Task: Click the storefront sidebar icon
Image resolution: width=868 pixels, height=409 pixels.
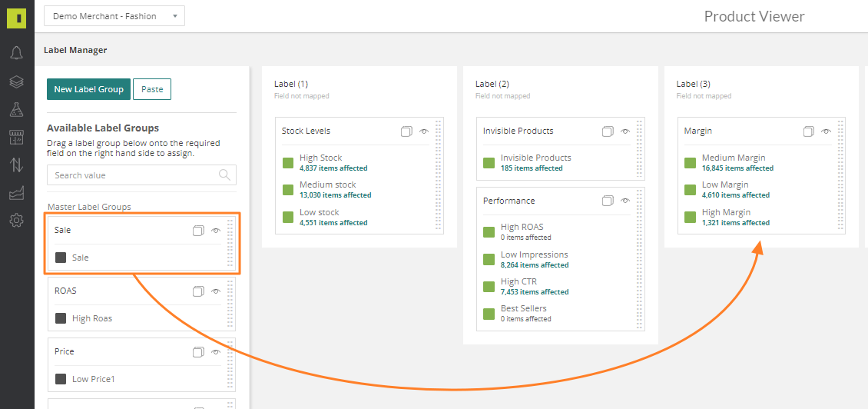Action: [x=17, y=138]
